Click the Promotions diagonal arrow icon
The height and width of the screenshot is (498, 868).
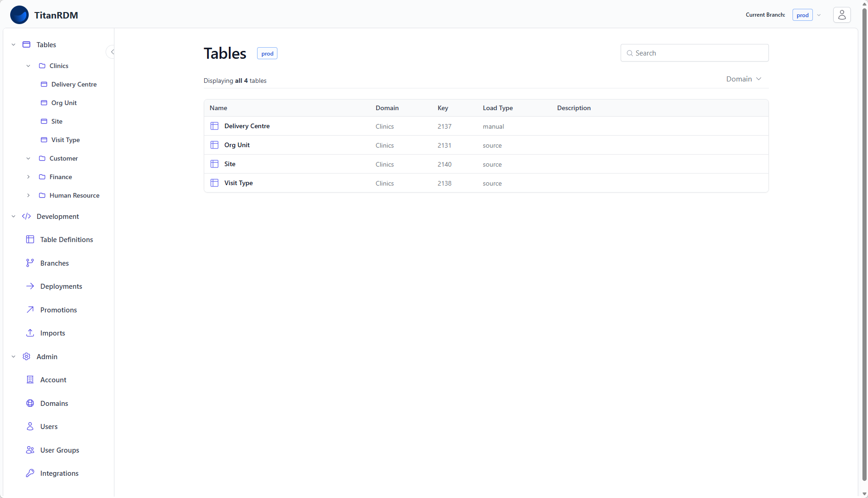click(x=30, y=310)
